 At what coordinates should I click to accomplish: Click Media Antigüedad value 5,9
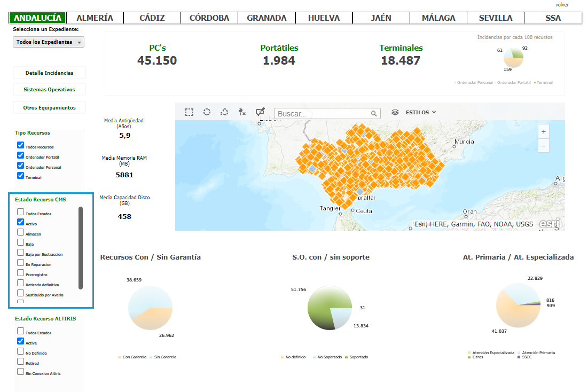point(125,136)
